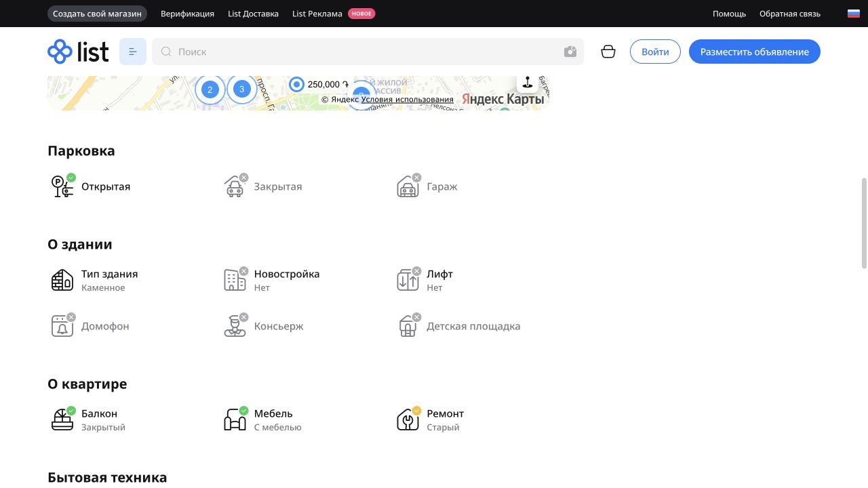Image resolution: width=868 pixels, height=488 pixels.
Task: Open the Условия использования map link
Action: click(407, 100)
